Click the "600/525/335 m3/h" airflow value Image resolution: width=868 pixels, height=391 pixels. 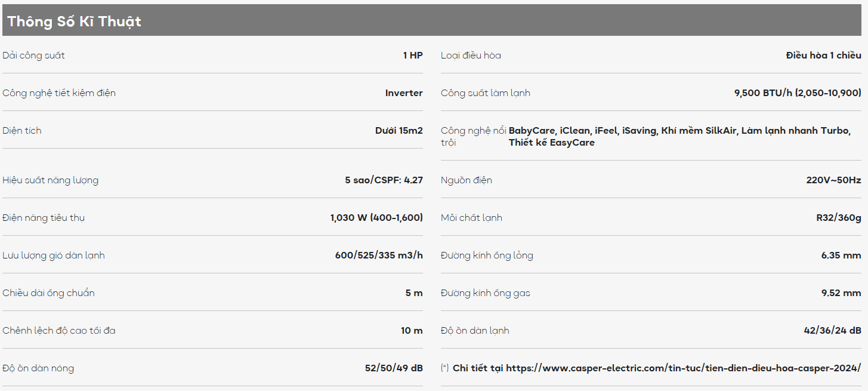tap(379, 255)
